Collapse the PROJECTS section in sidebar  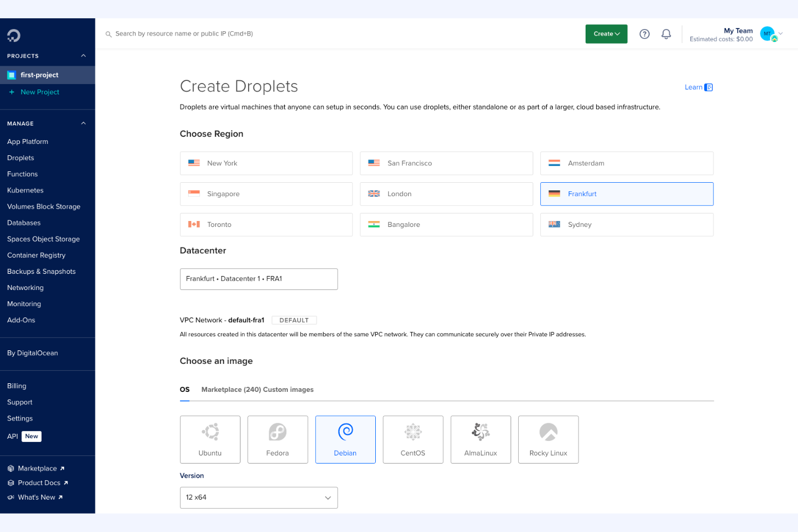[x=83, y=55]
